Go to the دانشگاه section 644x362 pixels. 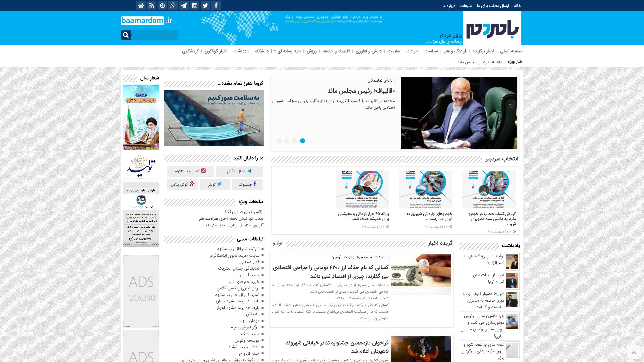pos(262,51)
